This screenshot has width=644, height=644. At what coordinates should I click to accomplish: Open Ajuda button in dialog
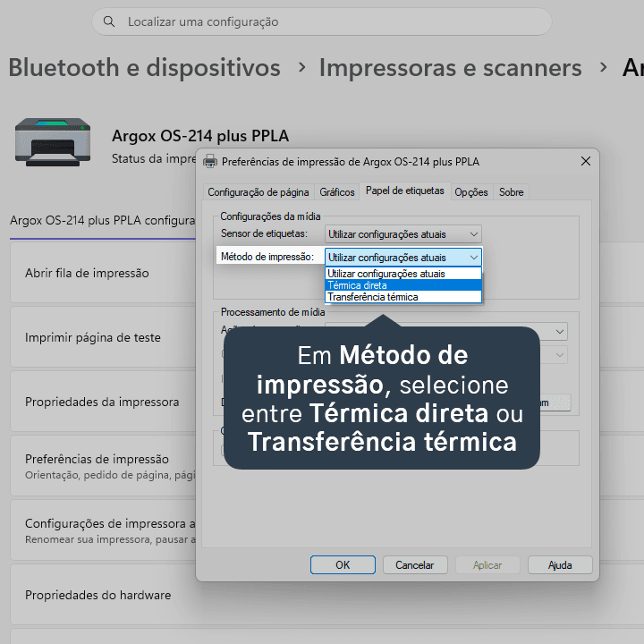[560, 565]
